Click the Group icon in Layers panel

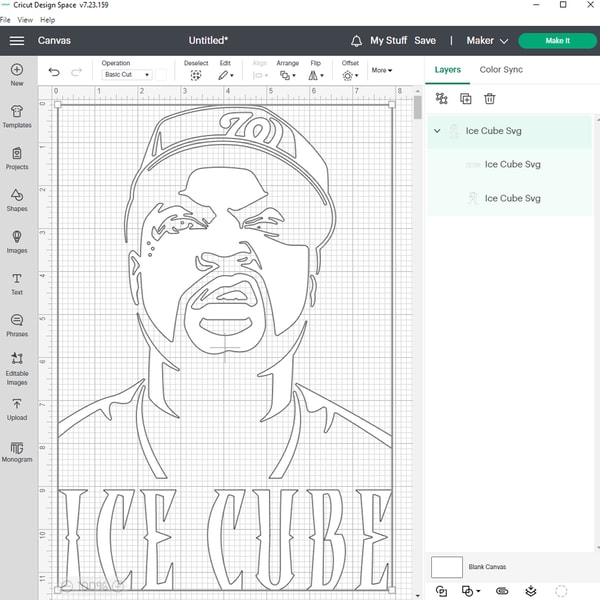pos(441,99)
